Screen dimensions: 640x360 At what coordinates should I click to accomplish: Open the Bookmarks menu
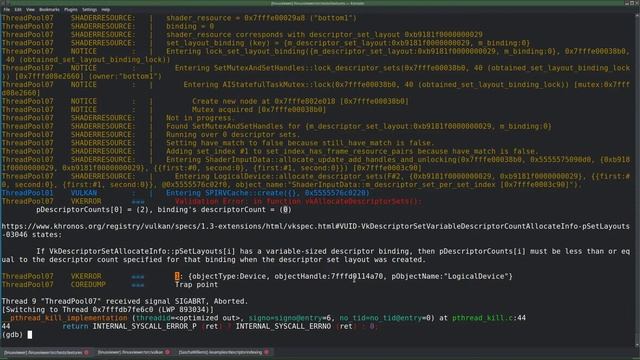click(x=49, y=9)
